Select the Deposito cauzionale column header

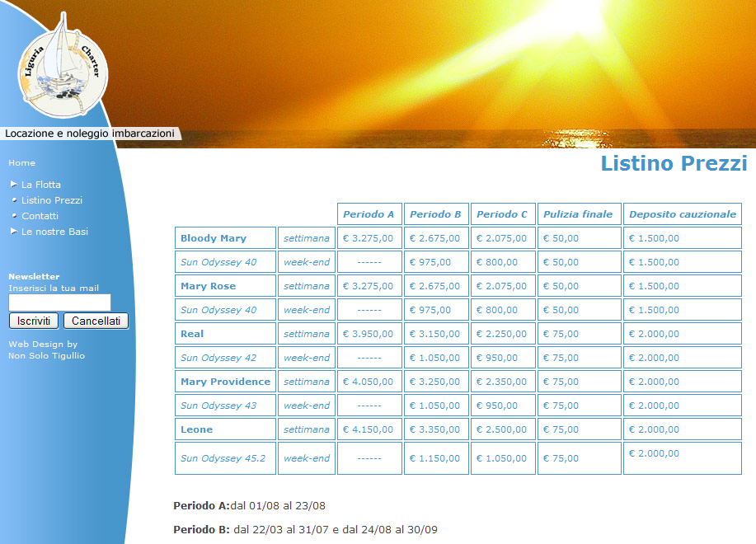[683, 214]
